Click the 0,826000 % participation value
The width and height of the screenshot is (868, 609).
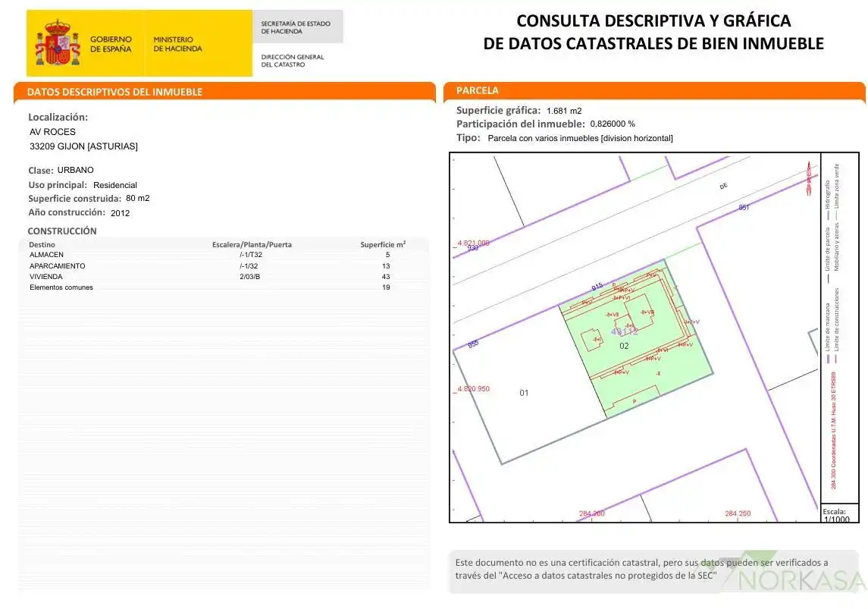click(613, 124)
